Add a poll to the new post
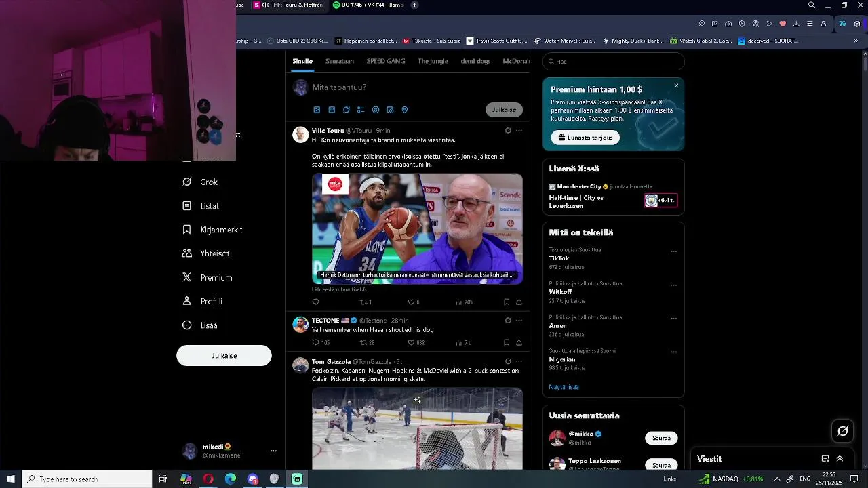Screen dimensions: 868x488 (x=361, y=110)
